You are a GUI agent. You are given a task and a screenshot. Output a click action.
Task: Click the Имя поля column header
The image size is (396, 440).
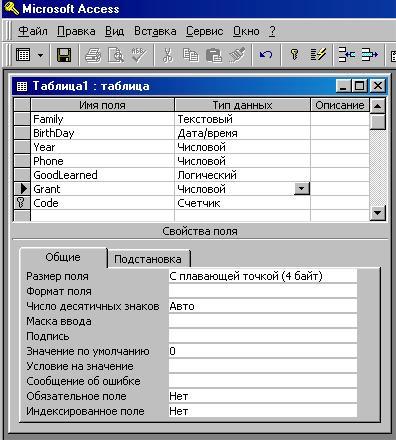102,105
